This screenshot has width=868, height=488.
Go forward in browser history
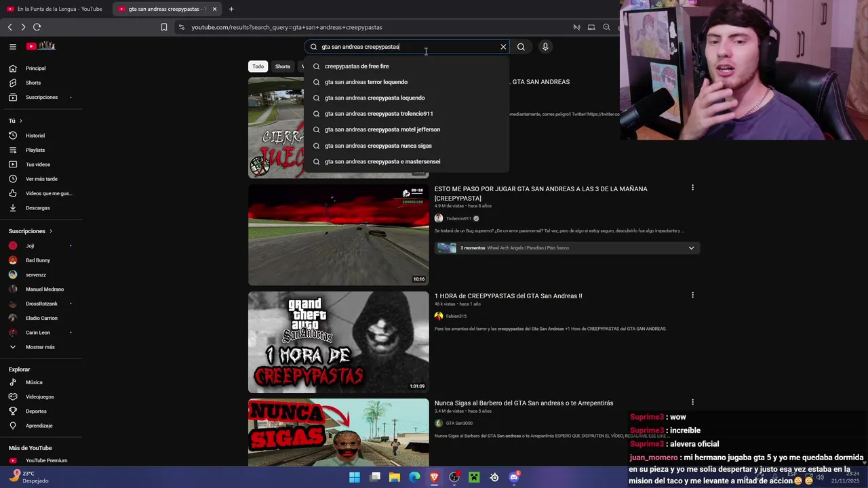[x=23, y=27]
